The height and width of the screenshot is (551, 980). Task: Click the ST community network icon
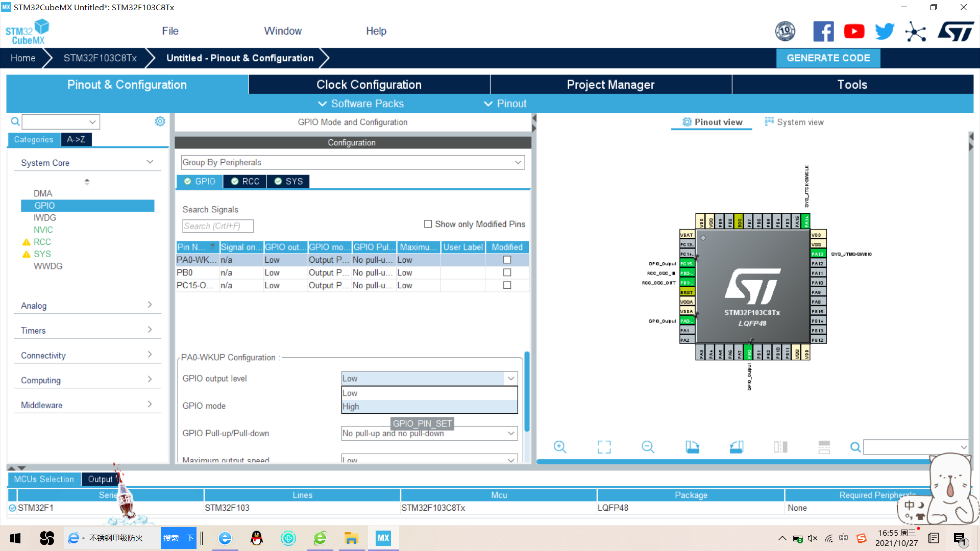click(x=916, y=32)
